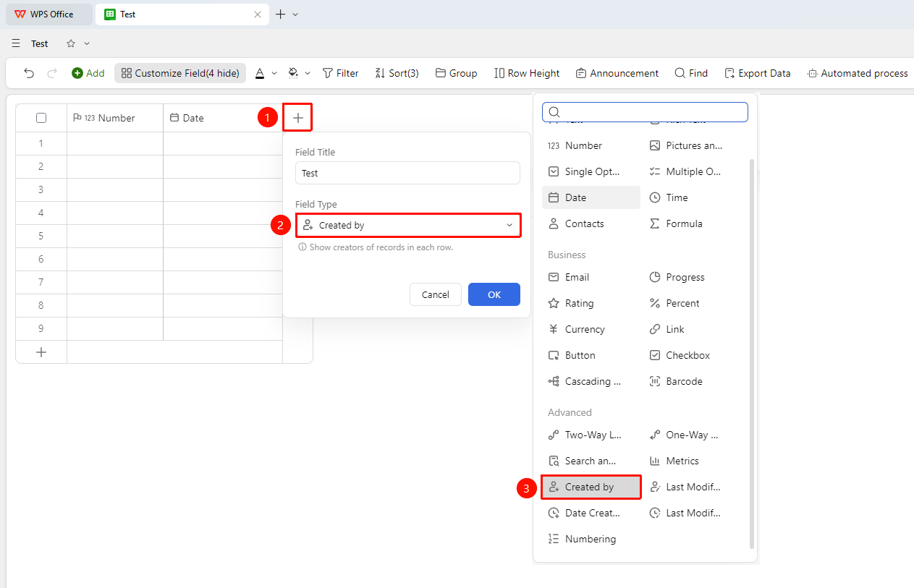Select the Currency field type

point(591,329)
